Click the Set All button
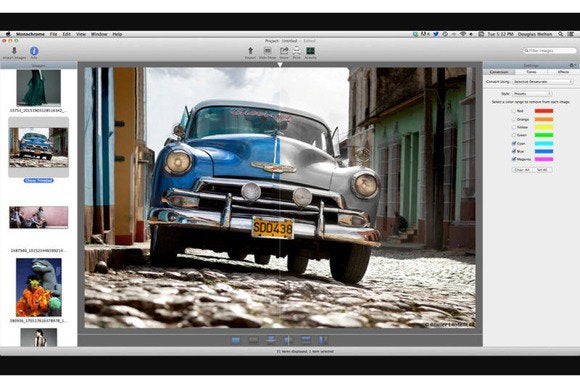 pos(542,170)
